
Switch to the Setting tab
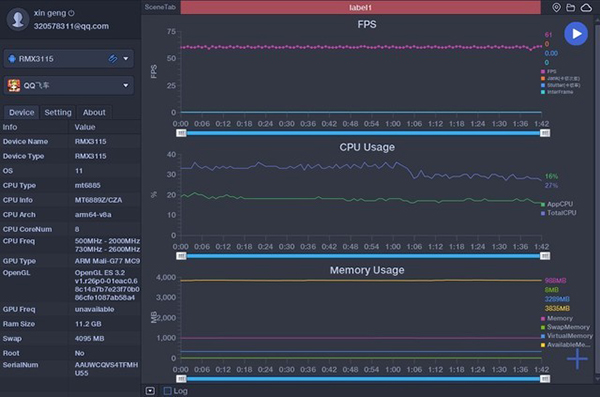click(58, 112)
